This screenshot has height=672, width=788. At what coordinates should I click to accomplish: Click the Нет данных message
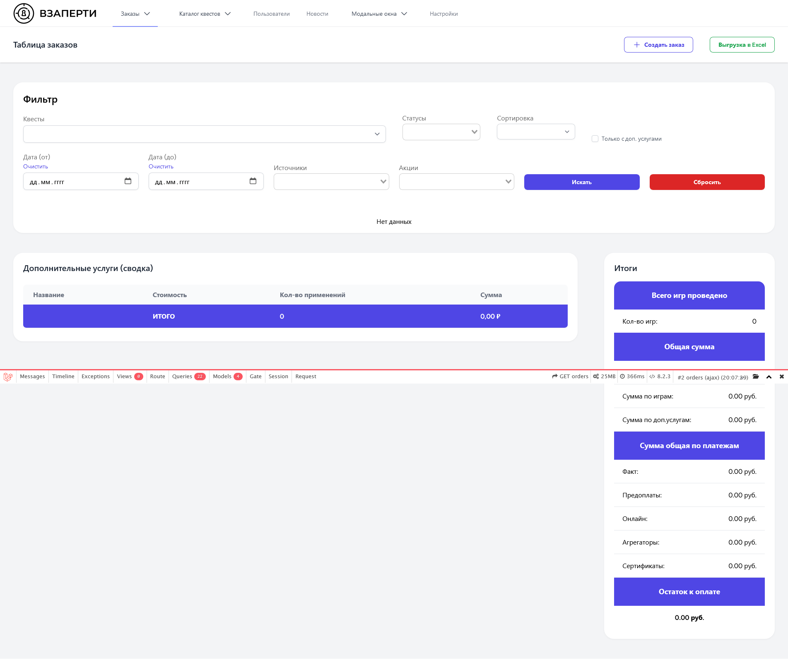394,222
